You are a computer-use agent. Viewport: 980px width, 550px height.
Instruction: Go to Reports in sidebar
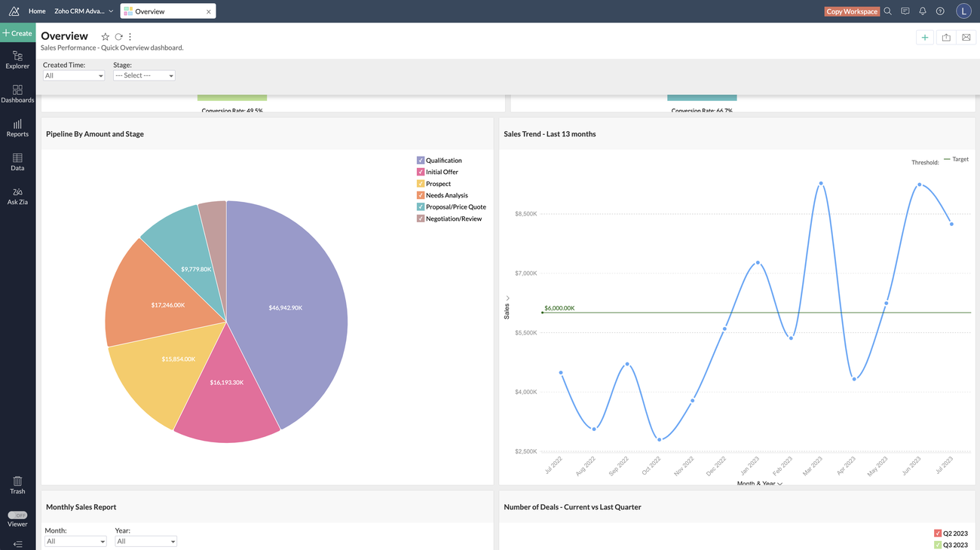pos(17,127)
